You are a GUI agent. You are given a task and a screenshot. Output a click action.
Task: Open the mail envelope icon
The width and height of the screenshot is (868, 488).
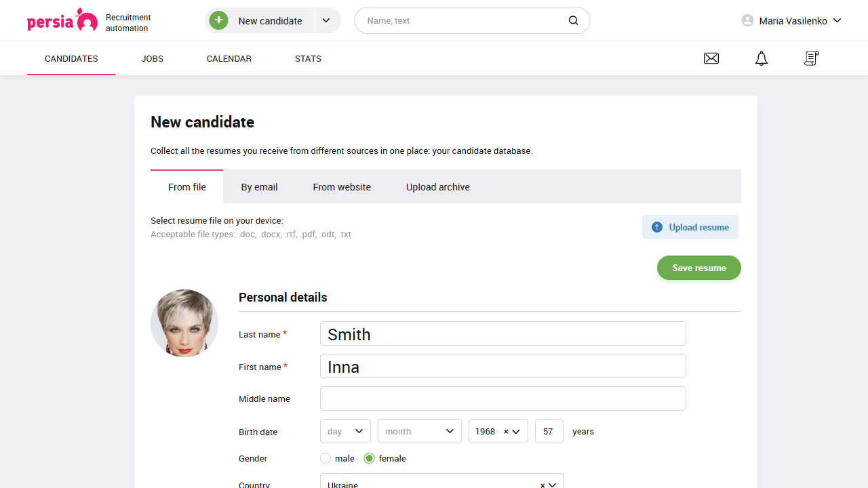711,58
